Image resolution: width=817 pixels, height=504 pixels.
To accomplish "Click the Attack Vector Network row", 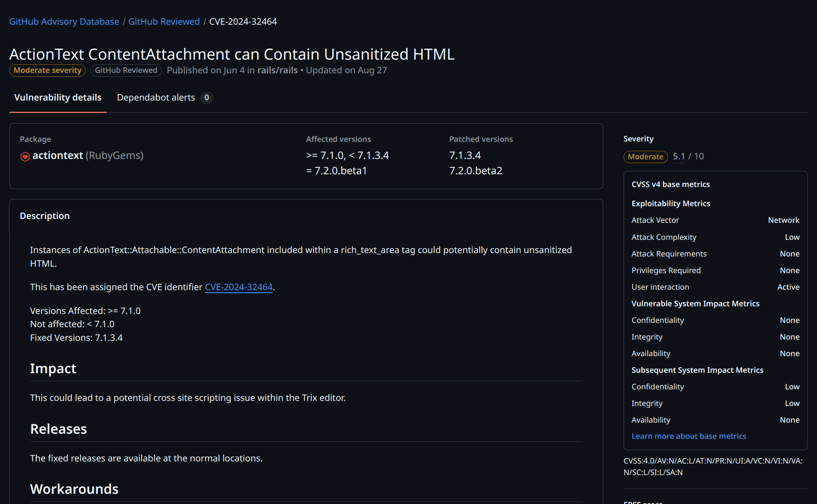I will [x=715, y=220].
